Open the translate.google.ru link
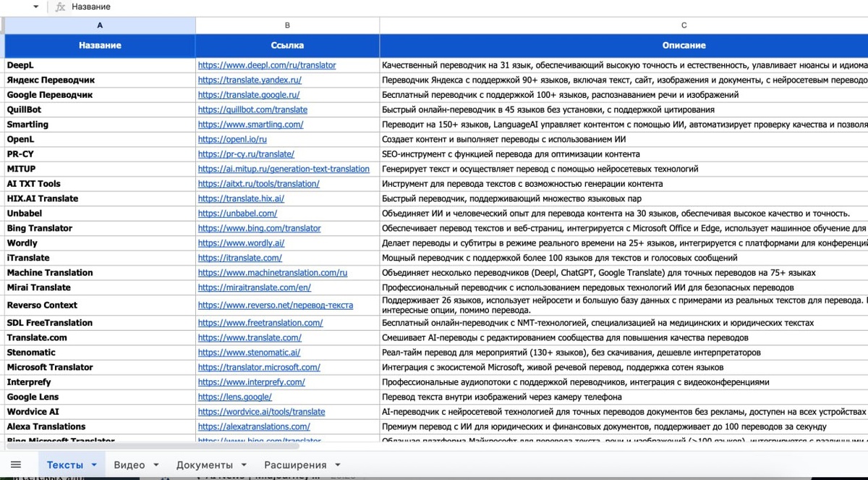 click(x=249, y=95)
